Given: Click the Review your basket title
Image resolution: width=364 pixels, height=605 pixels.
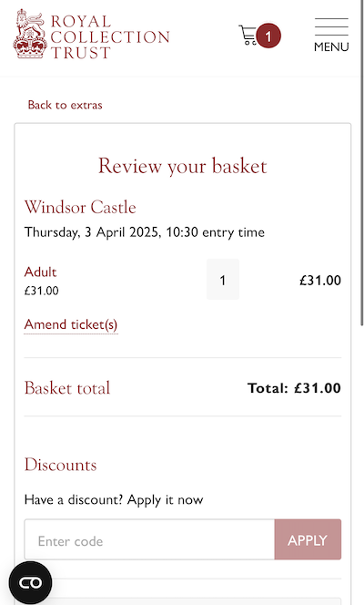Looking at the screenshot, I should [183, 167].
